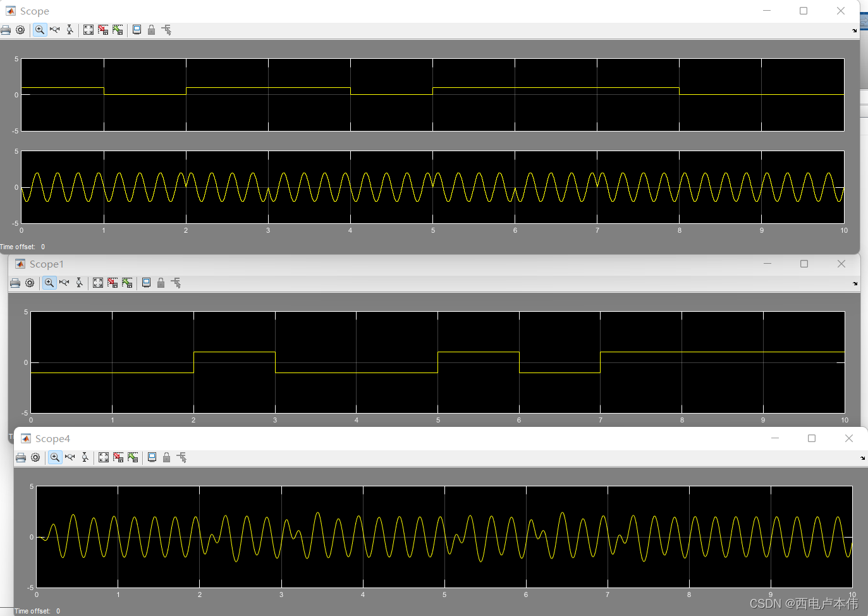Select Zoom tool in Scope4 window
Viewport: 868px width, 616px height.
[55, 457]
